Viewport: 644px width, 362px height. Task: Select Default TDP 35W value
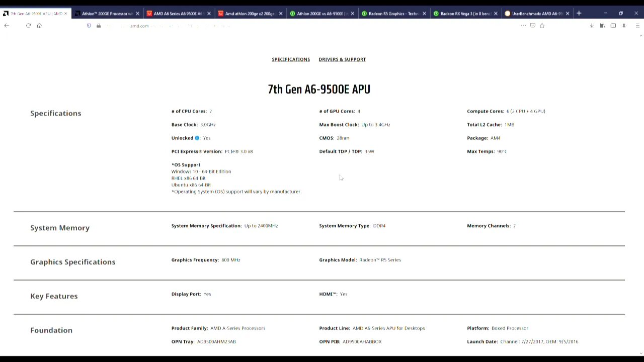click(369, 151)
